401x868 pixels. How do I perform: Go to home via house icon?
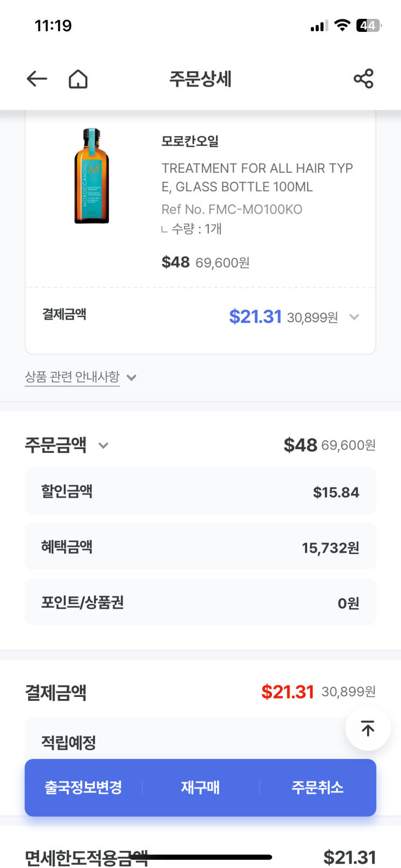(78, 79)
